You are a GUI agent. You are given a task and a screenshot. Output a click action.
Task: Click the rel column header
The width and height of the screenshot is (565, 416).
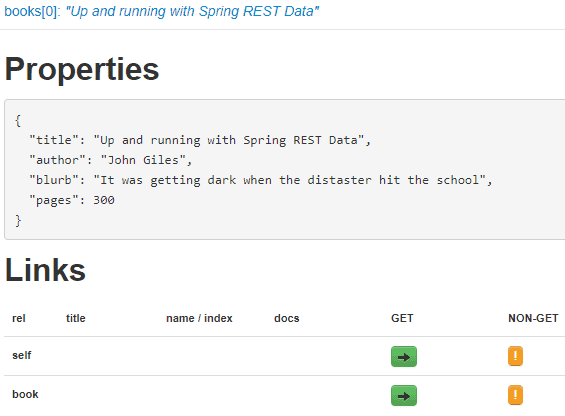point(19,318)
